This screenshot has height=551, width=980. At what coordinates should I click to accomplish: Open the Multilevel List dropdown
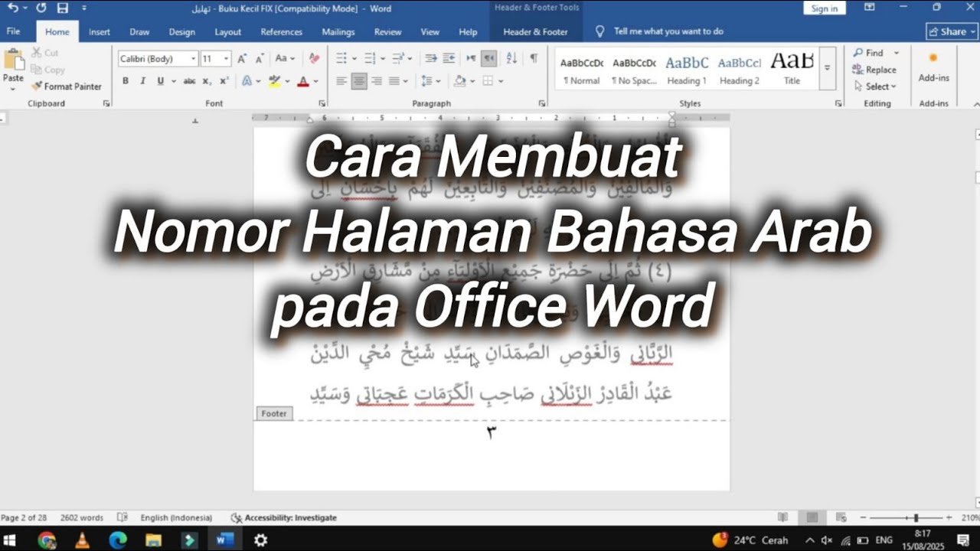[410, 58]
